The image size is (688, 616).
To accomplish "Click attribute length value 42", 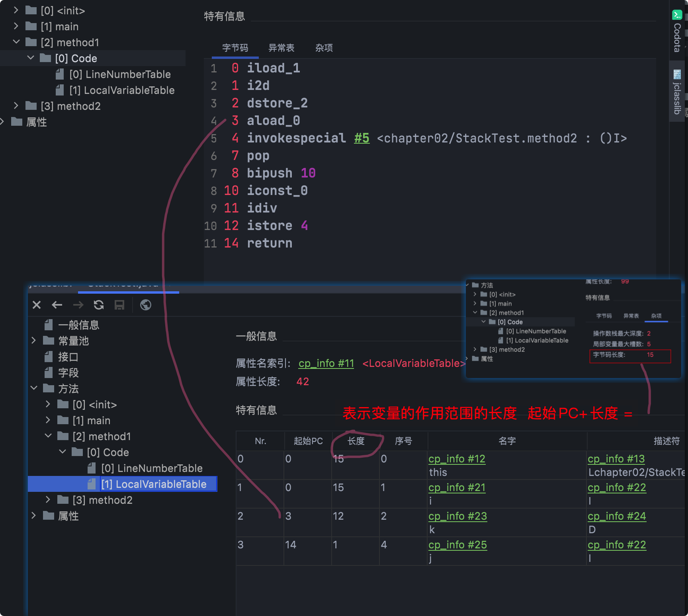I will tap(303, 382).
